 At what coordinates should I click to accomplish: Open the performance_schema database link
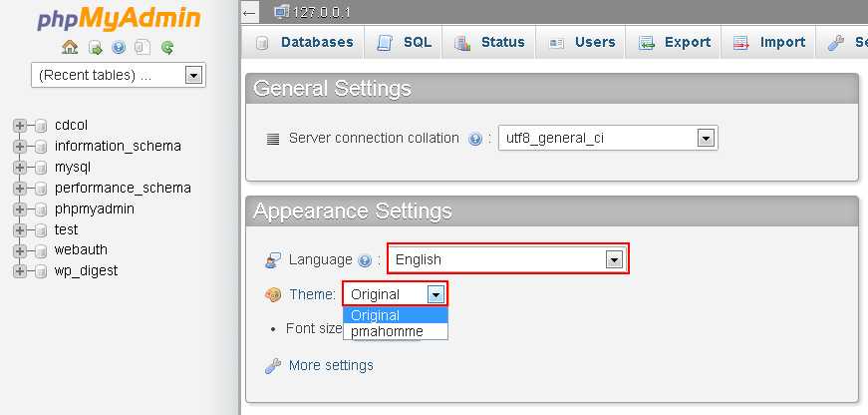point(123,189)
